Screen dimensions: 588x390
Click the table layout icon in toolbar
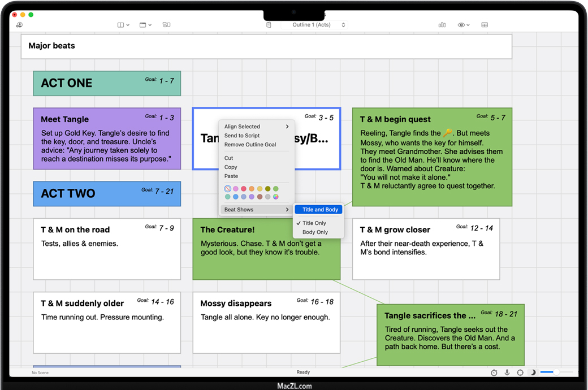[x=485, y=25]
